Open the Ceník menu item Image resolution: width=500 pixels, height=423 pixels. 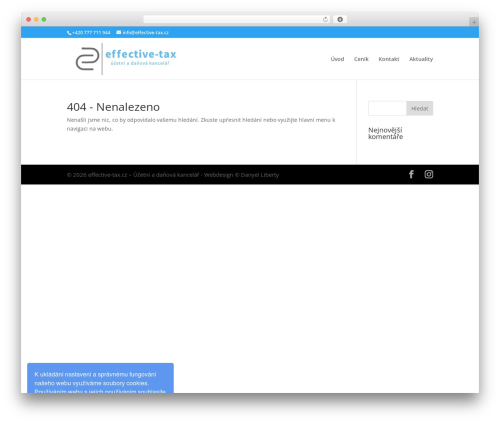coord(361,59)
